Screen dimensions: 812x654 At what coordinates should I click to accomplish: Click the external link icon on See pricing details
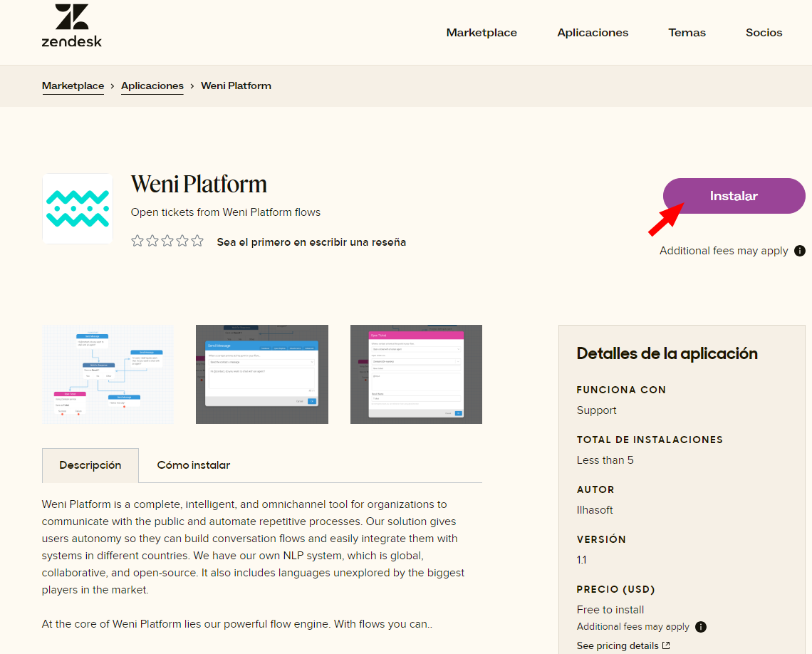[665, 645]
